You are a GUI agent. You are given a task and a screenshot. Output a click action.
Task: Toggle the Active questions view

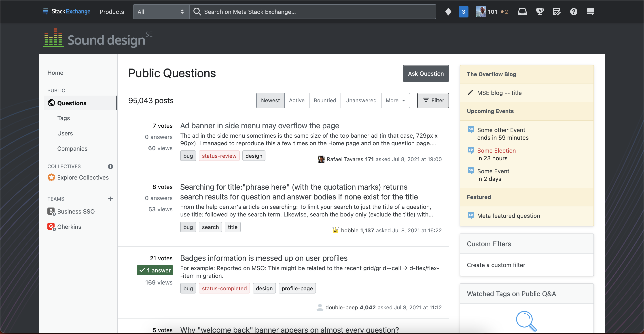tap(297, 100)
